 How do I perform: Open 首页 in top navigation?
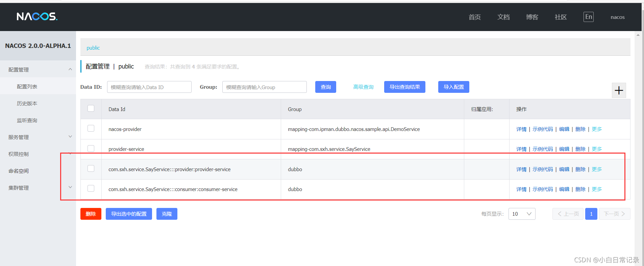tap(475, 17)
